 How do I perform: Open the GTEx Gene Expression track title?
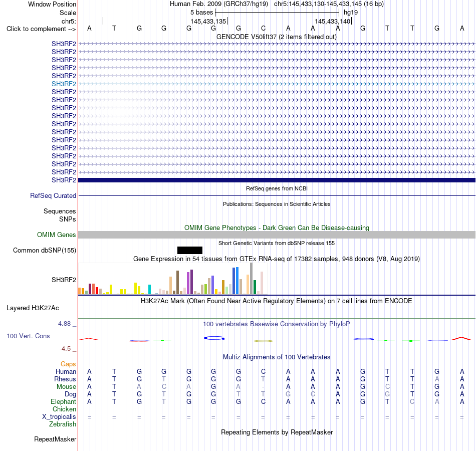(x=277, y=259)
